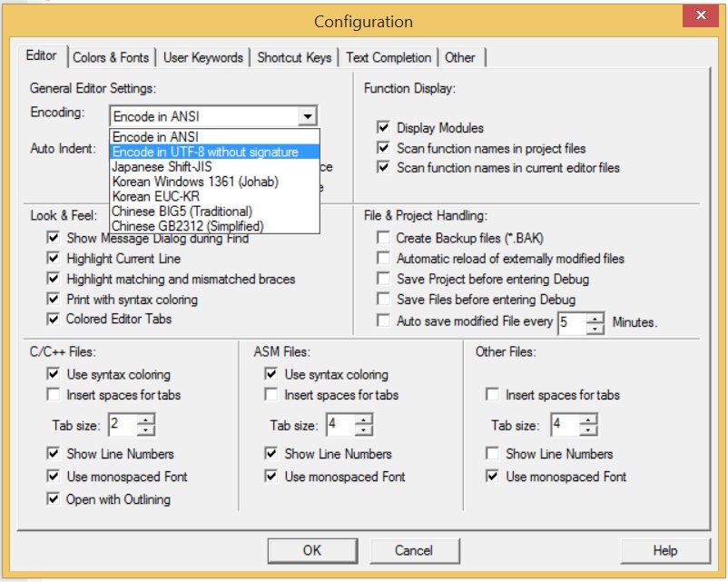This screenshot has height=582, width=728.
Task: Uncheck Open with Outlining
Action: pos(54,498)
